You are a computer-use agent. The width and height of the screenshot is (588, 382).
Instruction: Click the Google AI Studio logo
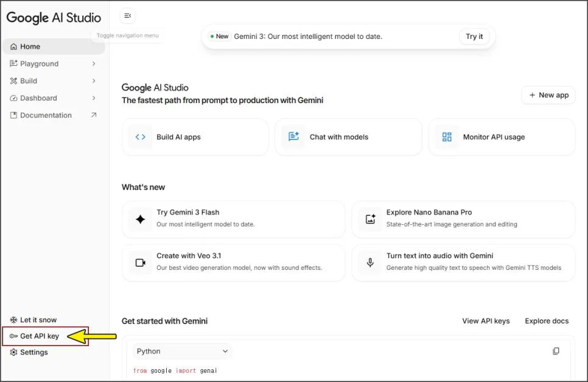point(54,18)
